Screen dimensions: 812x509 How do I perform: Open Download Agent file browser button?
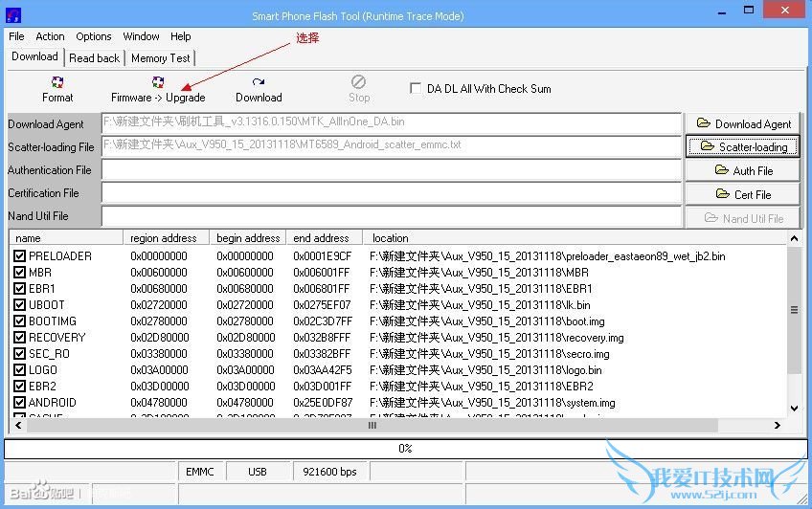743,123
